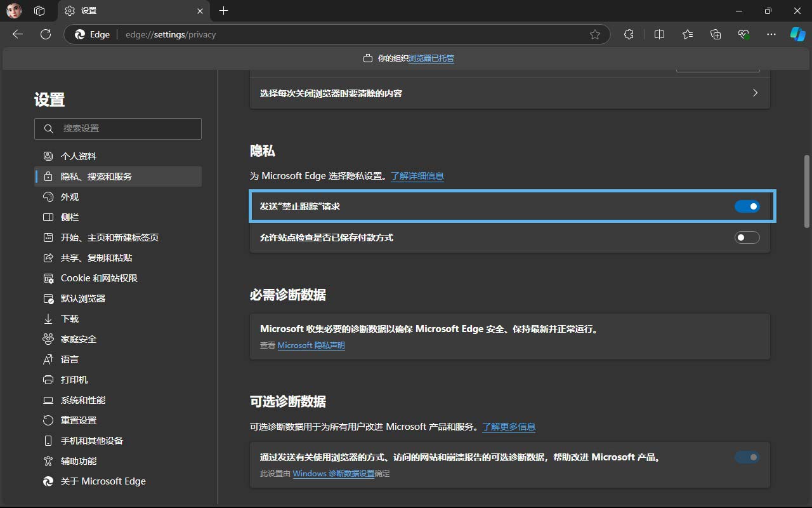Screen dimensions: 812x508
Task: Open the privacy Learn more (了解详细信息) link
Action: tap(417, 176)
